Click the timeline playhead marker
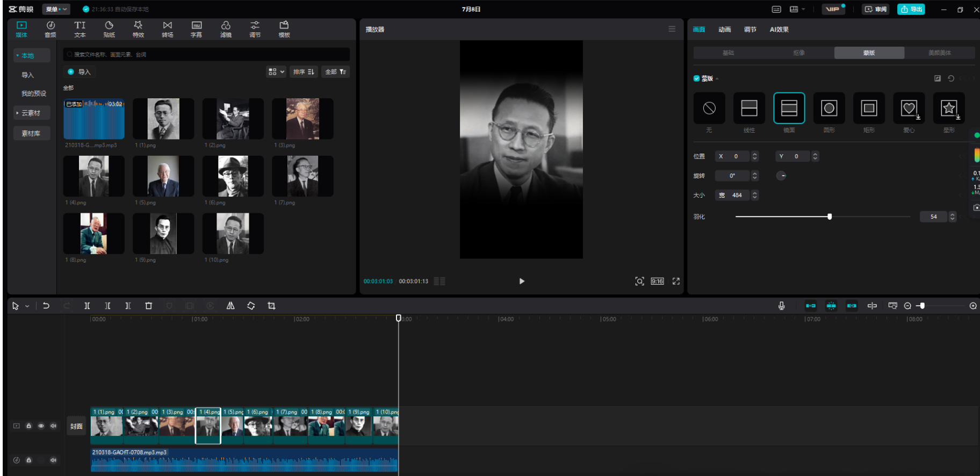Viewport: 980px width, 476px height. pyautogui.click(x=399, y=318)
